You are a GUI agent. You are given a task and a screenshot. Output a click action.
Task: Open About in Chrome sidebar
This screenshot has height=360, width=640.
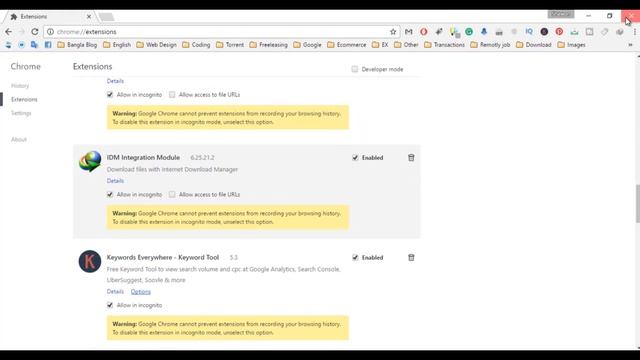click(19, 140)
